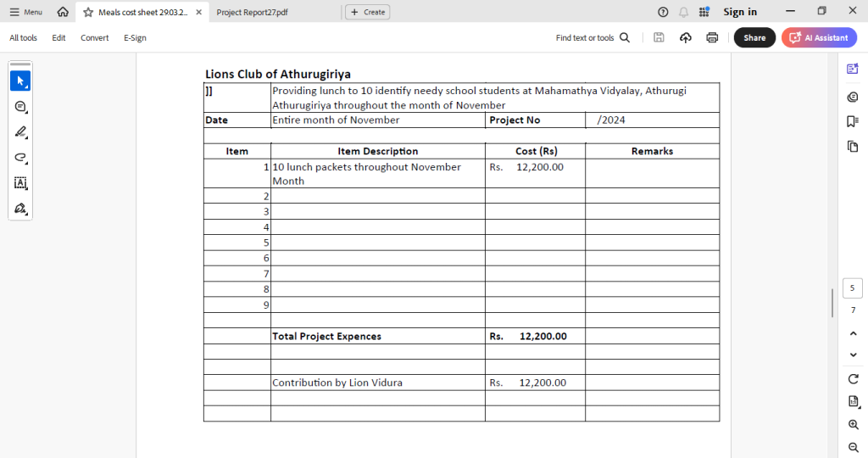
Task: Click the Zoom in magnifier icon
Action: click(853, 425)
